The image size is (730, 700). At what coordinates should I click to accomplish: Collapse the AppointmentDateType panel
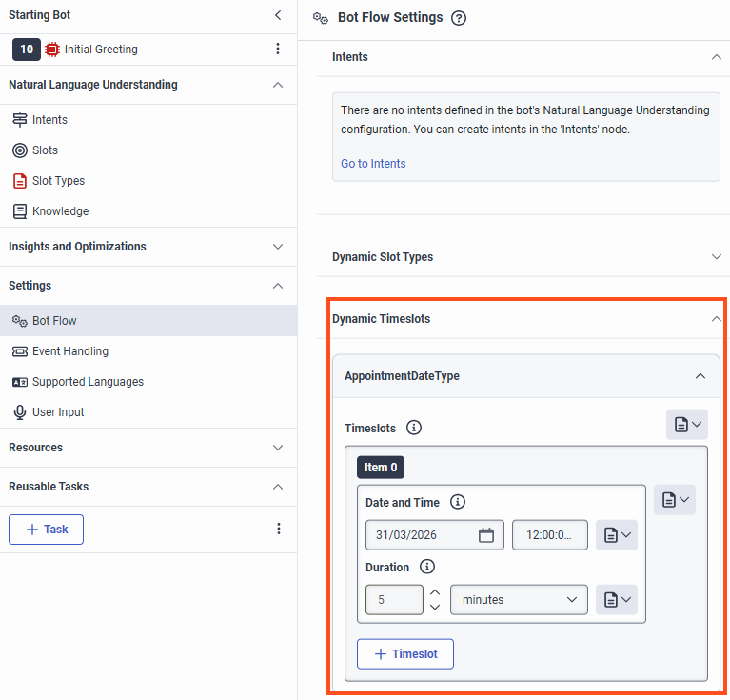point(700,376)
